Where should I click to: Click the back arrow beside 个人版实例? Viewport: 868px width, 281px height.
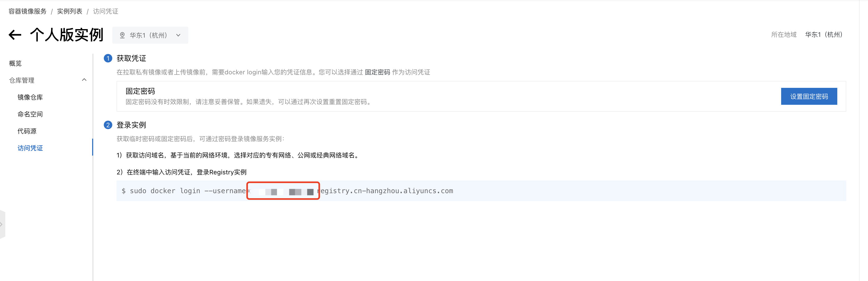(x=15, y=35)
